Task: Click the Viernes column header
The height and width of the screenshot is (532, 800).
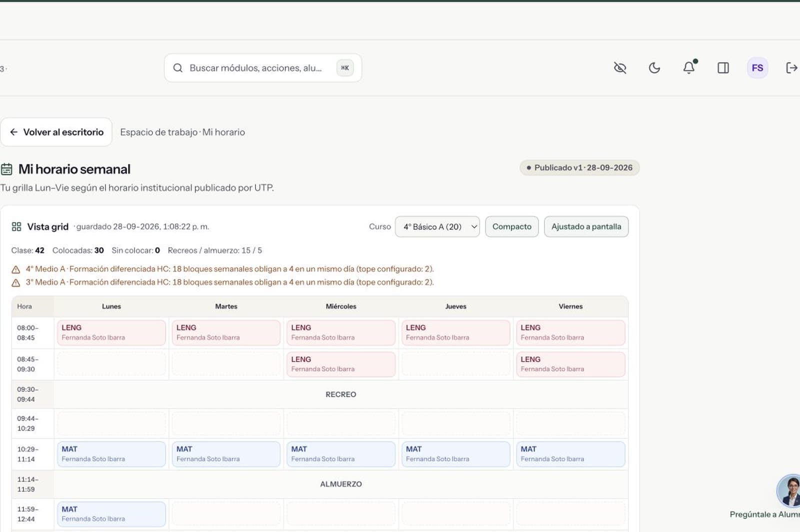Action: pos(570,306)
